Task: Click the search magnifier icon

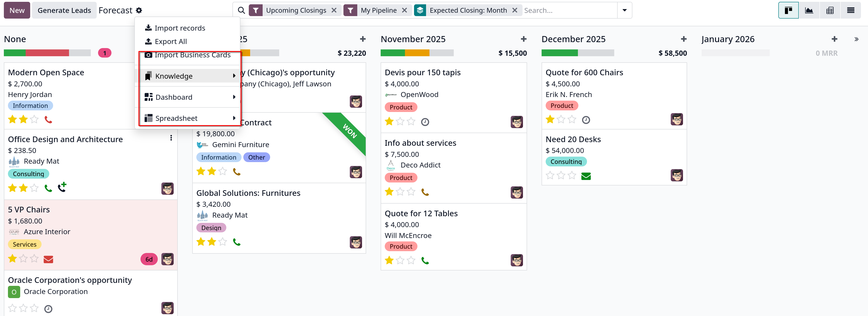Action: tap(241, 10)
